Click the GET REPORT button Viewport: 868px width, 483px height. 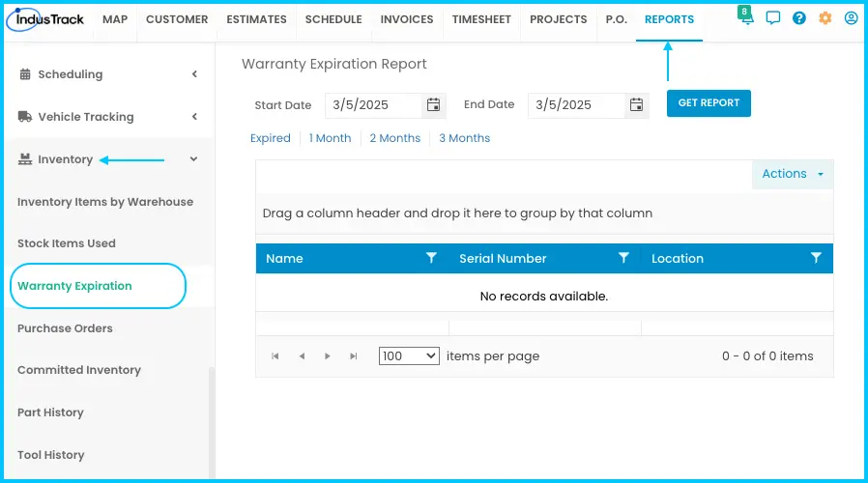[x=709, y=103]
